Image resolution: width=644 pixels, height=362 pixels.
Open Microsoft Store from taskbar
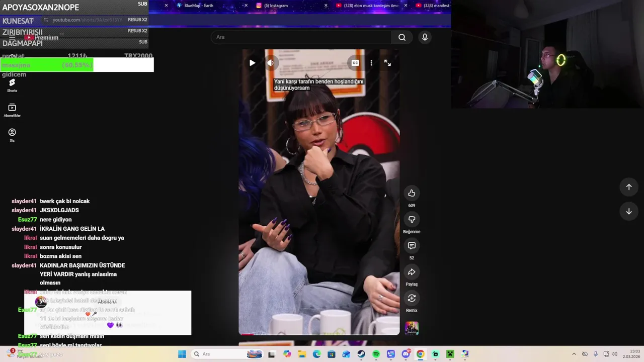coord(332,354)
